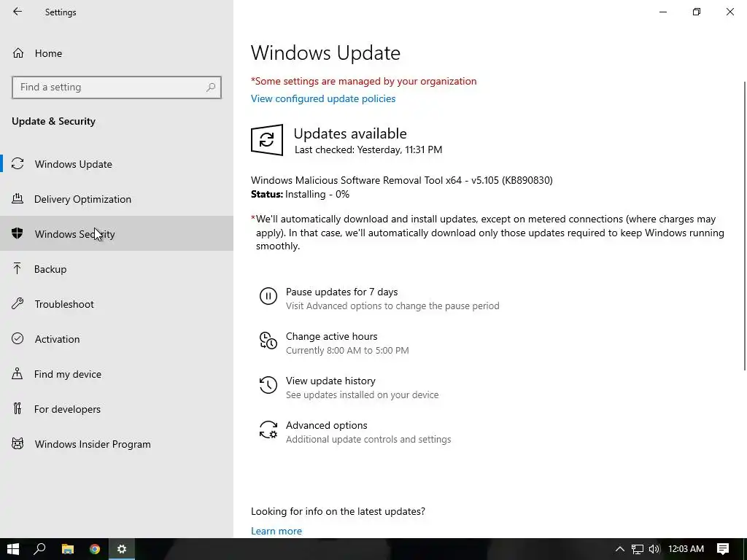This screenshot has width=747, height=560.
Task: Click the Home house icon
Action: pos(18,52)
